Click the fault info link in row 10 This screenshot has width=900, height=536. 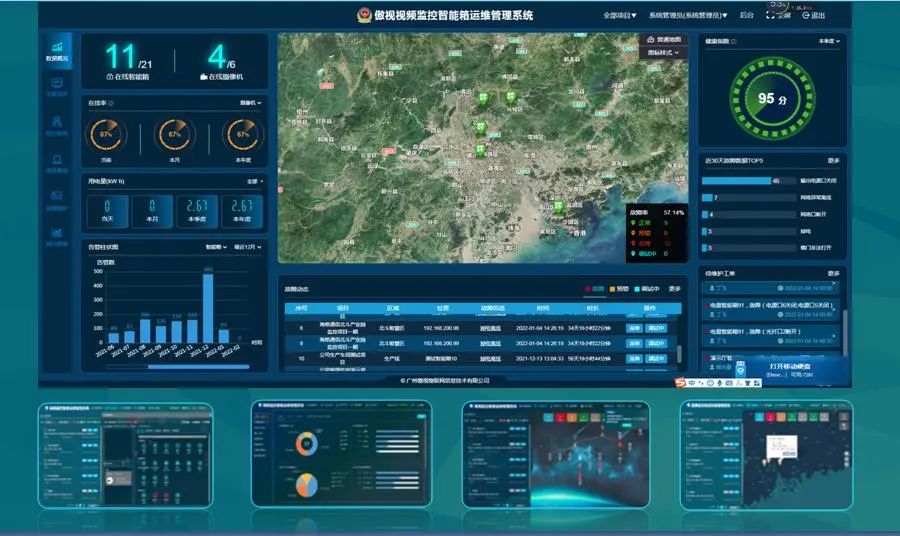(490, 358)
